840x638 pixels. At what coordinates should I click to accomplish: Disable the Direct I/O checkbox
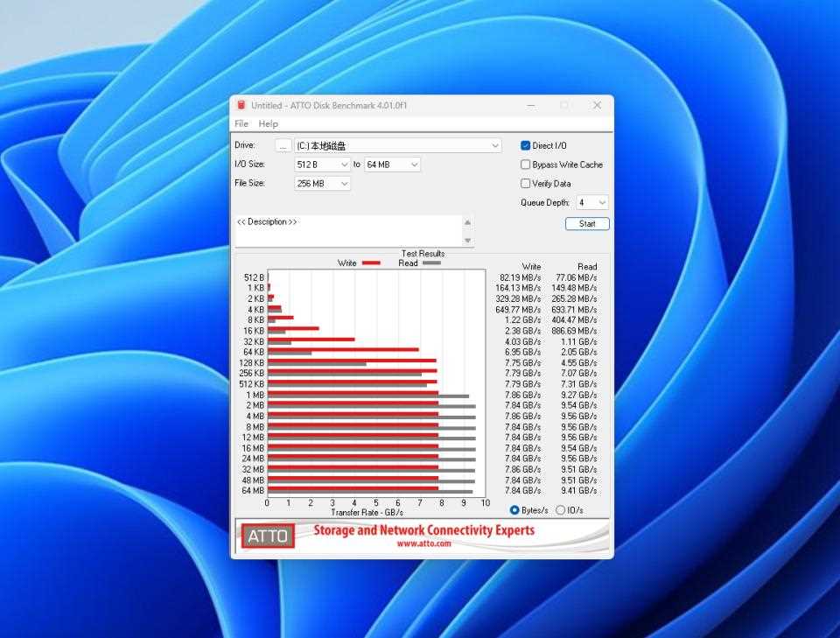525,145
